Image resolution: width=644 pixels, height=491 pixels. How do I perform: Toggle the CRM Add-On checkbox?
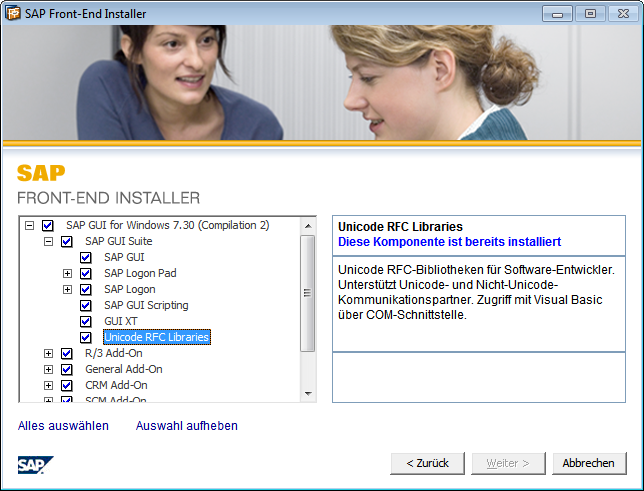coord(67,386)
